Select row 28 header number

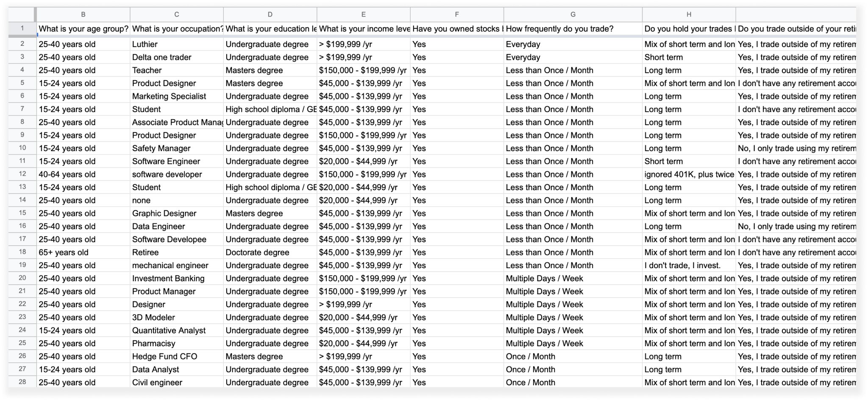[x=22, y=382]
